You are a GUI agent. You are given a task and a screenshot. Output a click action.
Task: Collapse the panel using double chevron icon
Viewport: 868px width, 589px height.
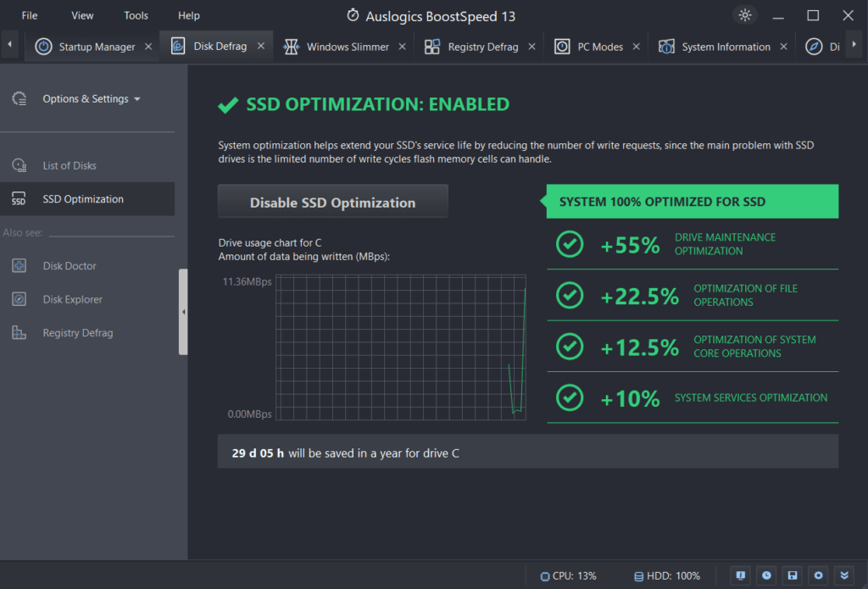pos(843,575)
